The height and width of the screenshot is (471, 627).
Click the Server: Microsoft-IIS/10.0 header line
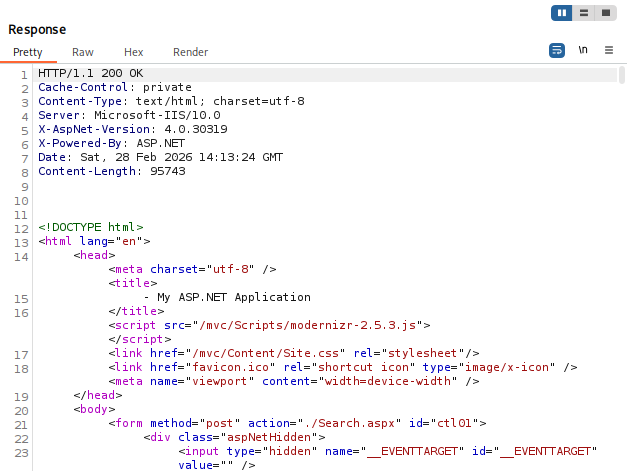129,116
